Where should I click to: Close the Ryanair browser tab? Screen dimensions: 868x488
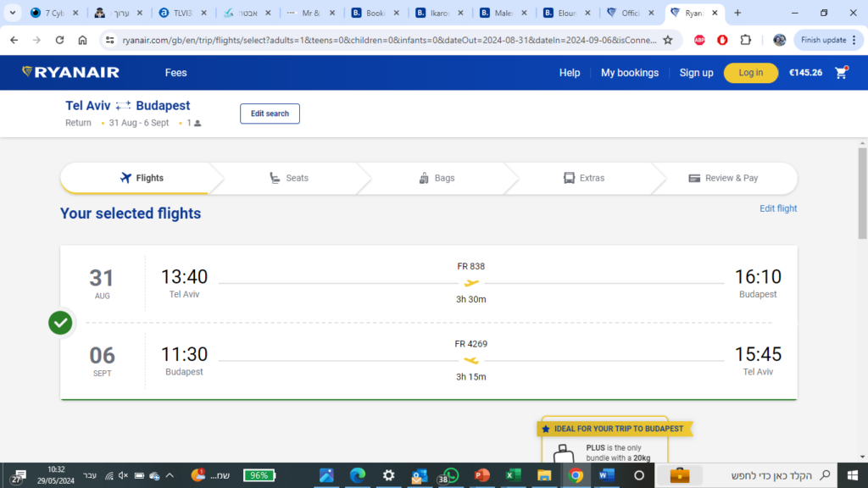[715, 13]
